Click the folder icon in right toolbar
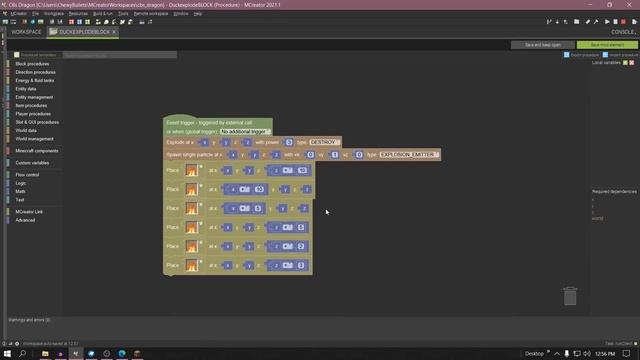Image resolution: width=640 pixels, height=360 pixels. pos(576,22)
